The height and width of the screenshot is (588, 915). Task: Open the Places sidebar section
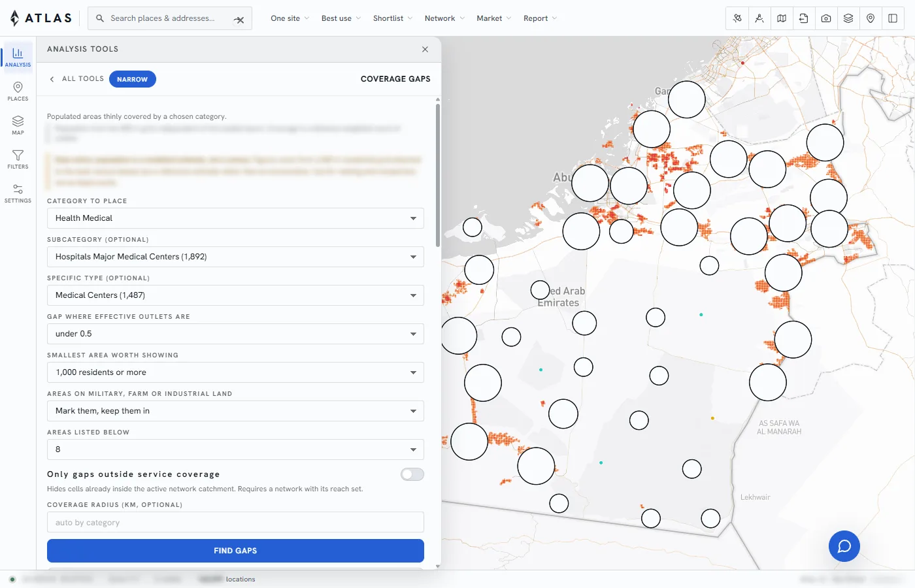click(18, 91)
